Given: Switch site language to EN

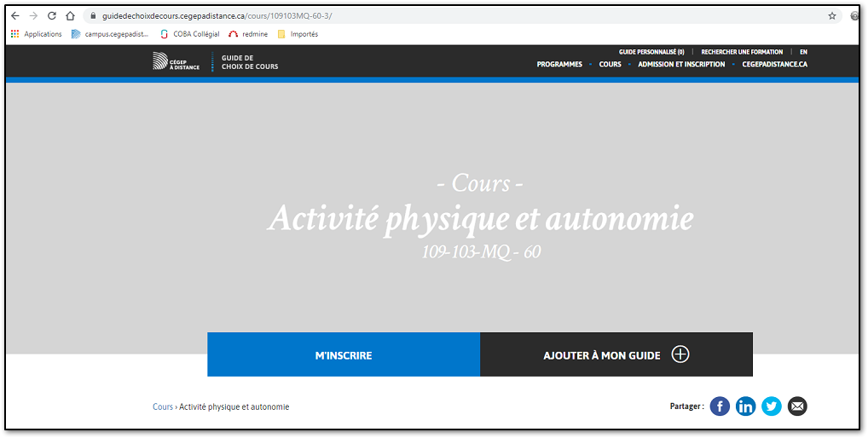Looking at the screenshot, I should click(803, 52).
